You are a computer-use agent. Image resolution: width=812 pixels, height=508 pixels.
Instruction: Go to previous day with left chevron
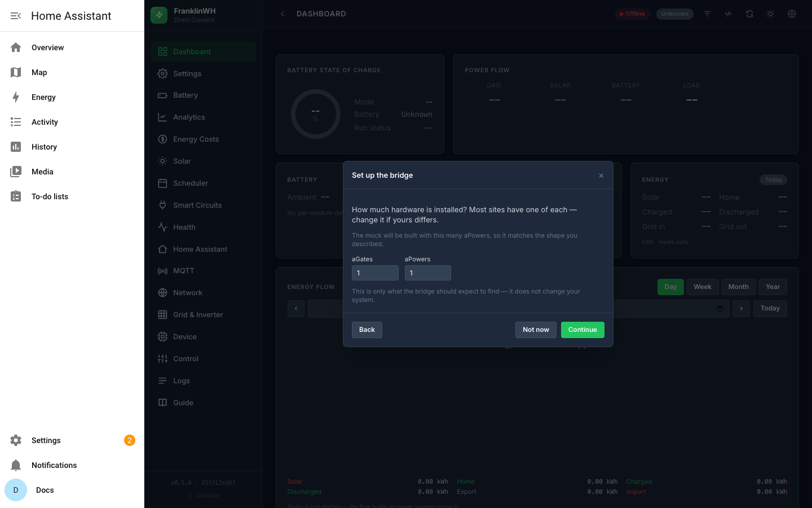(296, 309)
